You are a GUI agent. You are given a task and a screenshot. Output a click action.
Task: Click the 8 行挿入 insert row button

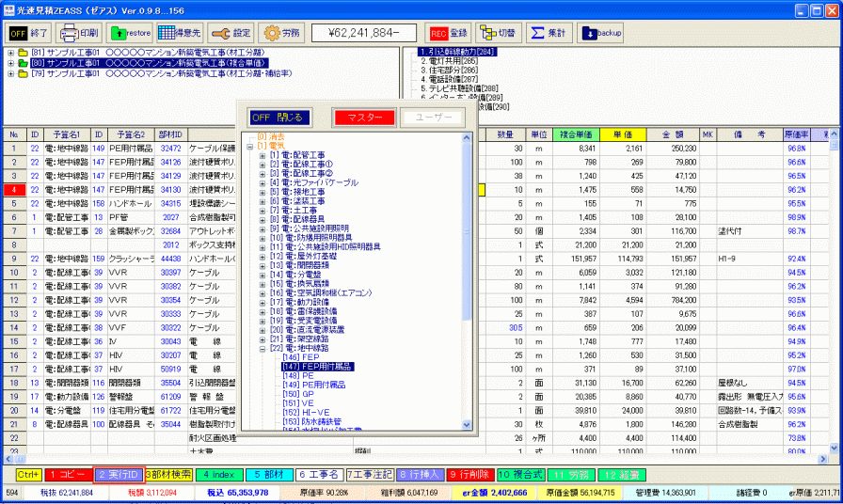(421, 475)
